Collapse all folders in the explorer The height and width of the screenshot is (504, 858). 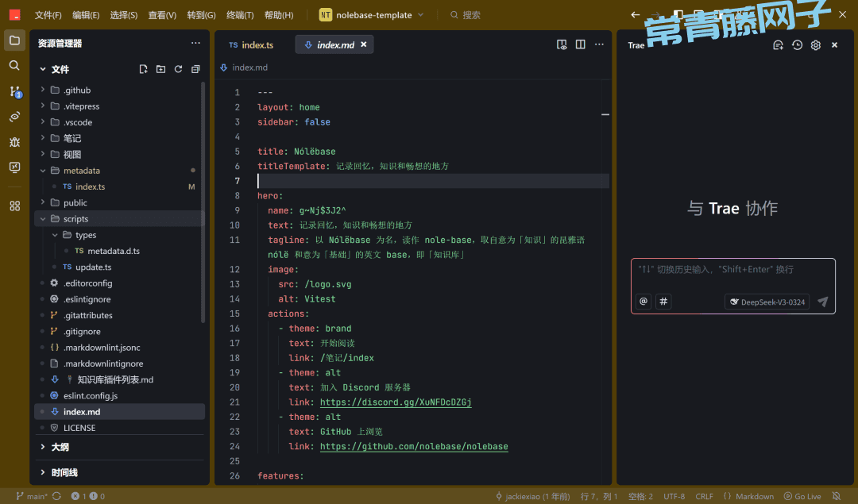tap(195, 69)
